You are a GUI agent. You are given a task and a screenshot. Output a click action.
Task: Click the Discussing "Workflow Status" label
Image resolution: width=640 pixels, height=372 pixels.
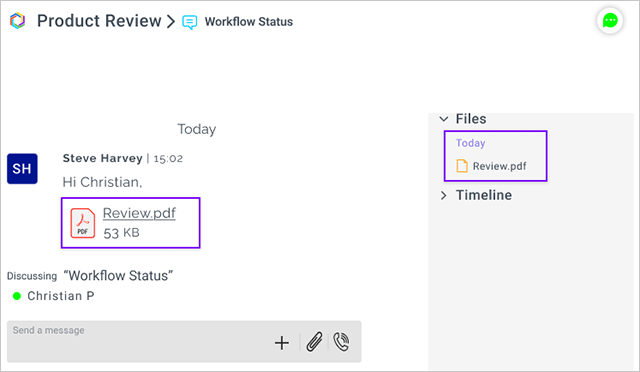[x=90, y=276]
